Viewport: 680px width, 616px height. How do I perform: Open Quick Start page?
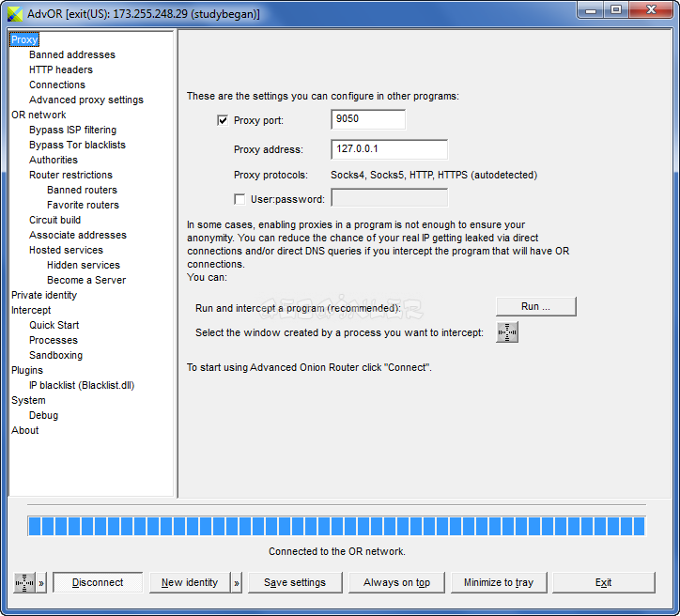pos(54,325)
